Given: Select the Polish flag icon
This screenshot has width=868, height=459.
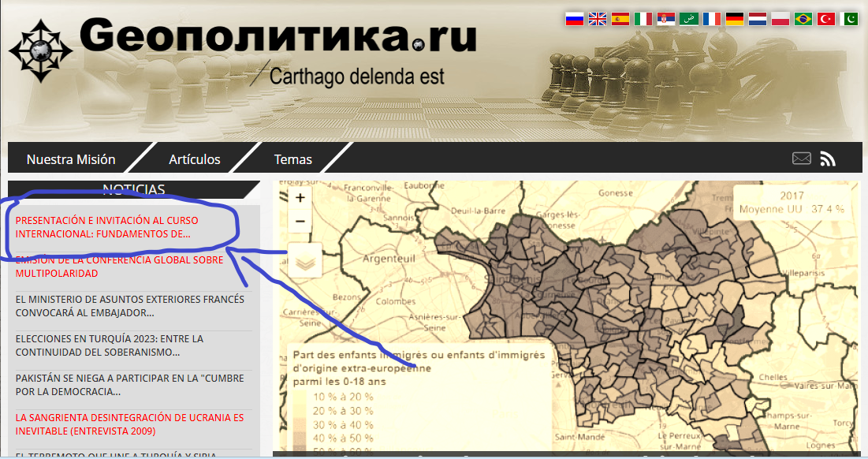Looking at the screenshot, I should [x=780, y=20].
